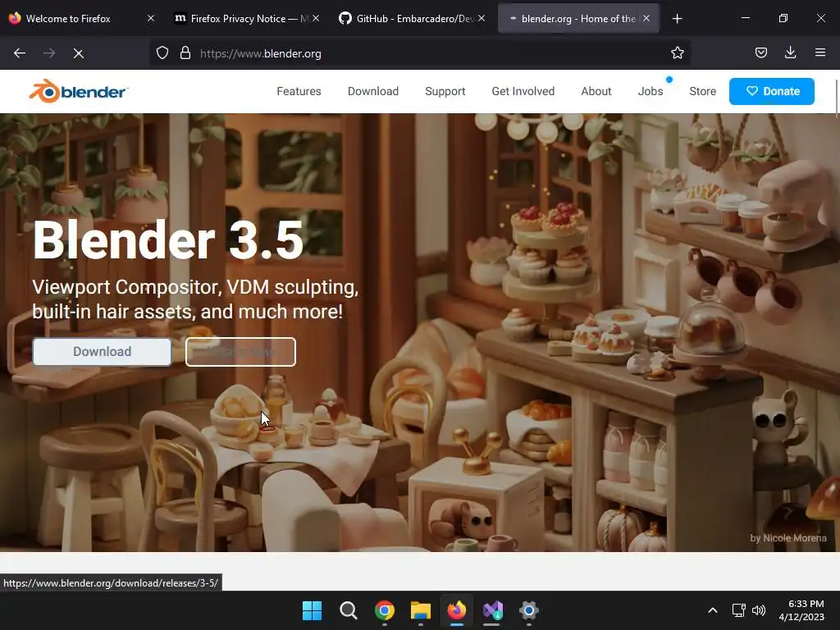Image resolution: width=840 pixels, height=630 pixels.
Task: Open the Firefox downloads panel
Action: (790, 53)
